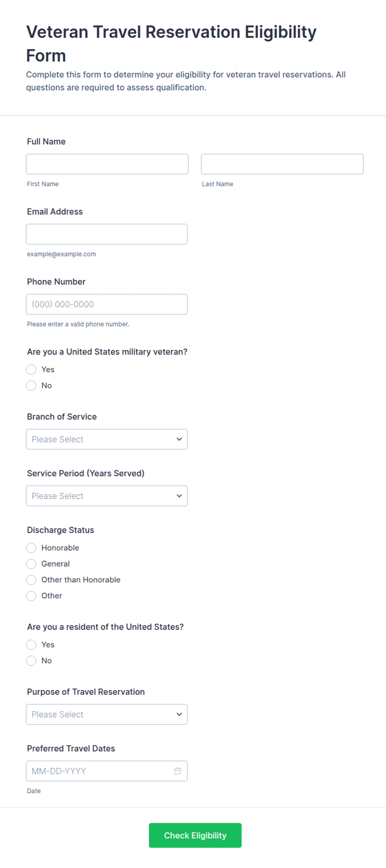Expand Branch of Service dropdown chevron
386x868 pixels.
179,439
